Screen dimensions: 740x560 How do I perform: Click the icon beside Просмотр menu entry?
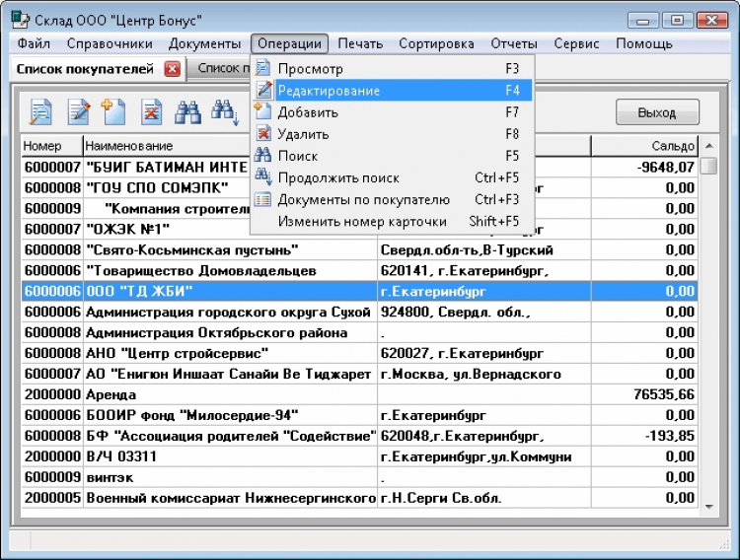click(x=262, y=68)
